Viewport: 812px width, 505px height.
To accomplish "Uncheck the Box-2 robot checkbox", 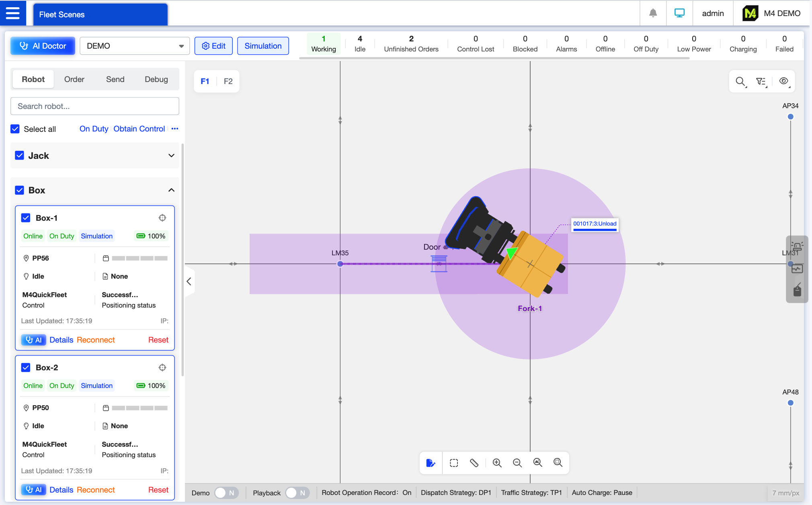I will pos(26,367).
